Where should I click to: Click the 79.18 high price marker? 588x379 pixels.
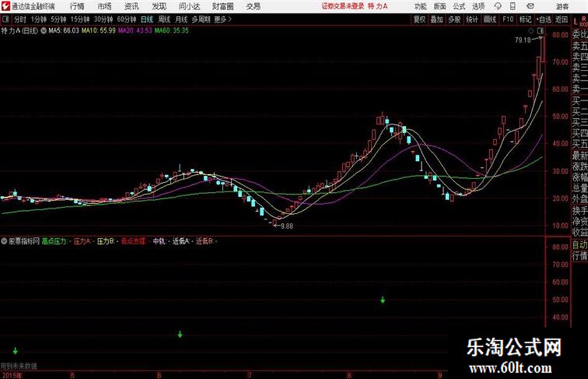(523, 40)
